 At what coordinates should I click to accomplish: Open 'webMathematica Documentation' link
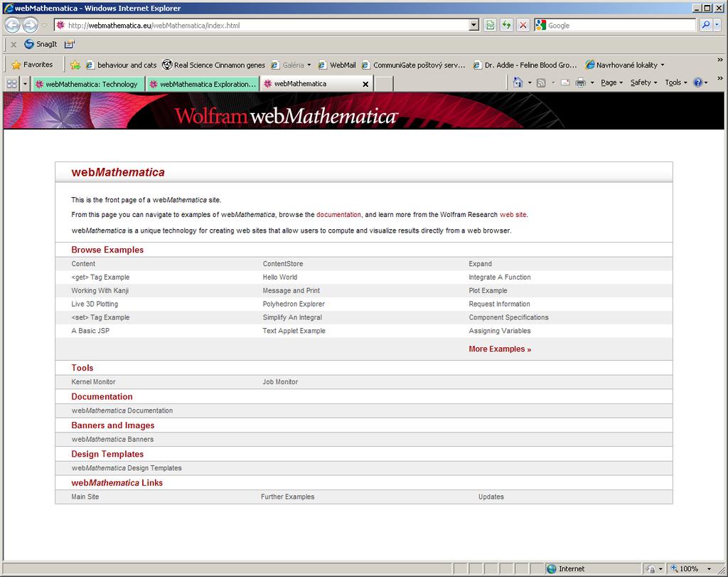coord(122,411)
